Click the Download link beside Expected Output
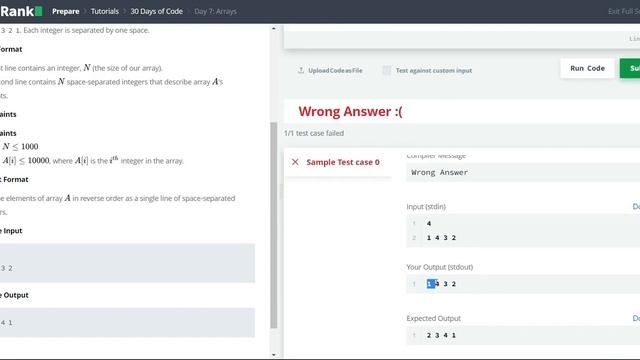This screenshot has height=360, width=640. (x=636, y=318)
